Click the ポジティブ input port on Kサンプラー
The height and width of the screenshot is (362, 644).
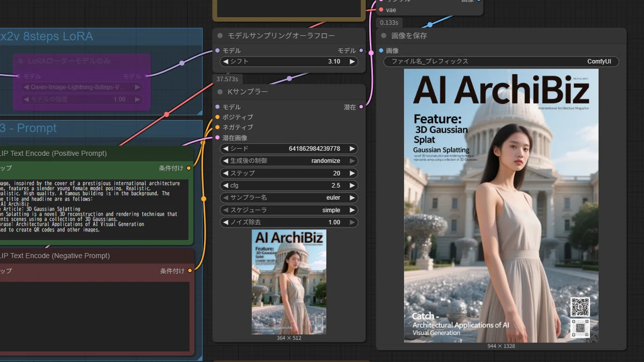pos(217,117)
